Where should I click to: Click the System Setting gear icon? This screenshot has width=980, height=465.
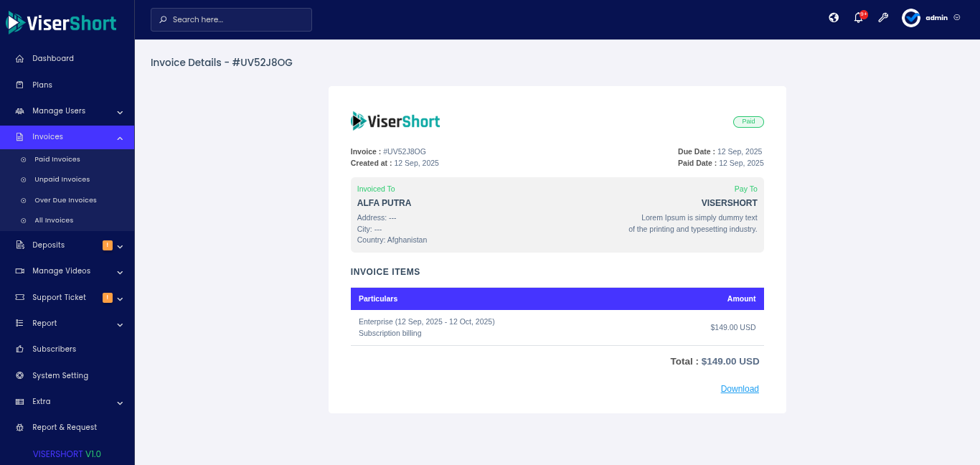[20, 375]
